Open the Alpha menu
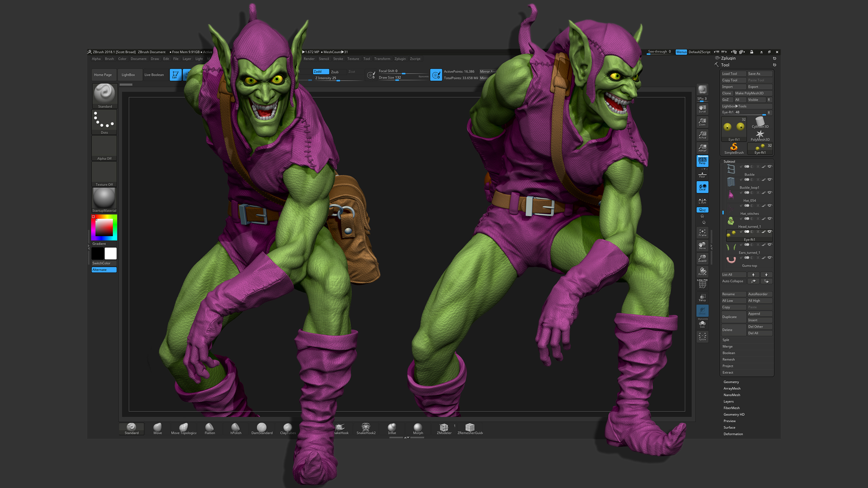Image resolution: width=868 pixels, height=488 pixels. [x=96, y=59]
